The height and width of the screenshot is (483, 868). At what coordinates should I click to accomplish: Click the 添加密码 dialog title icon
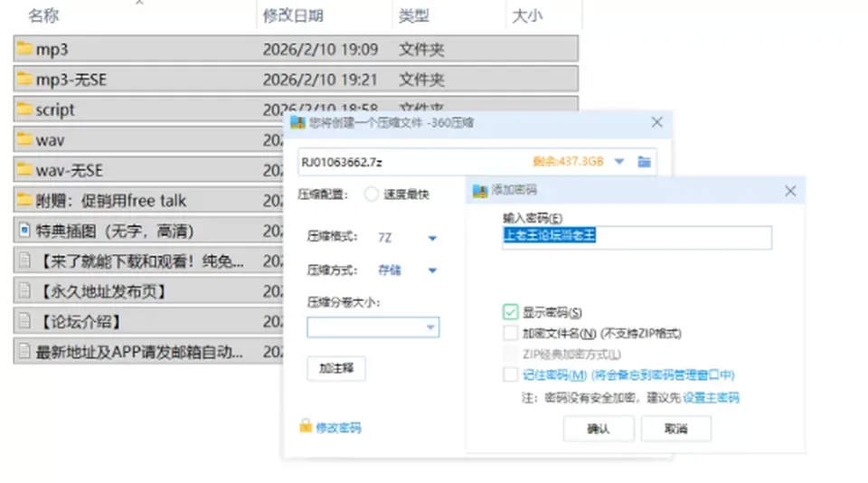pyautogui.click(x=480, y=191)
